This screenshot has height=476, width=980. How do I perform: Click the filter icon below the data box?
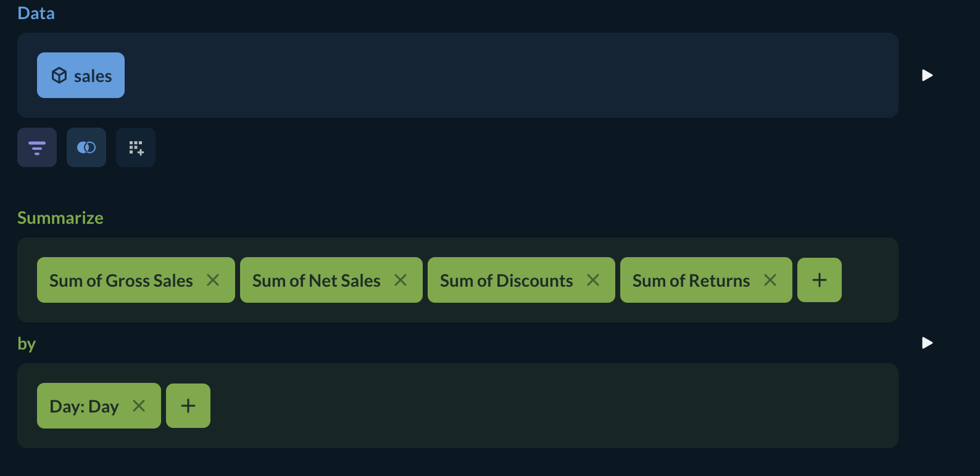(37, 147)
